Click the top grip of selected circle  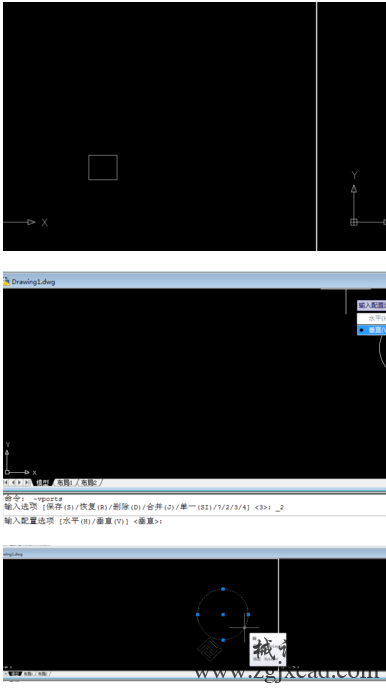[223, 589]
